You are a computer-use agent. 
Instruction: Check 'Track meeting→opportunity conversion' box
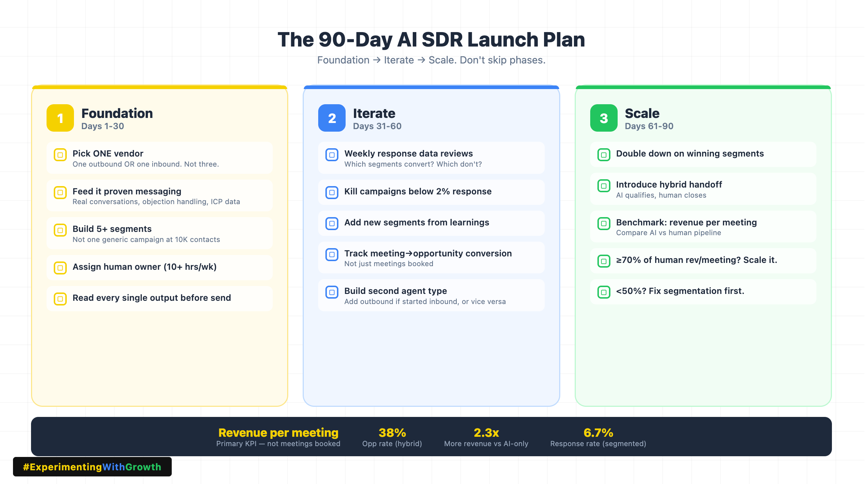click(x=332, y=254)
